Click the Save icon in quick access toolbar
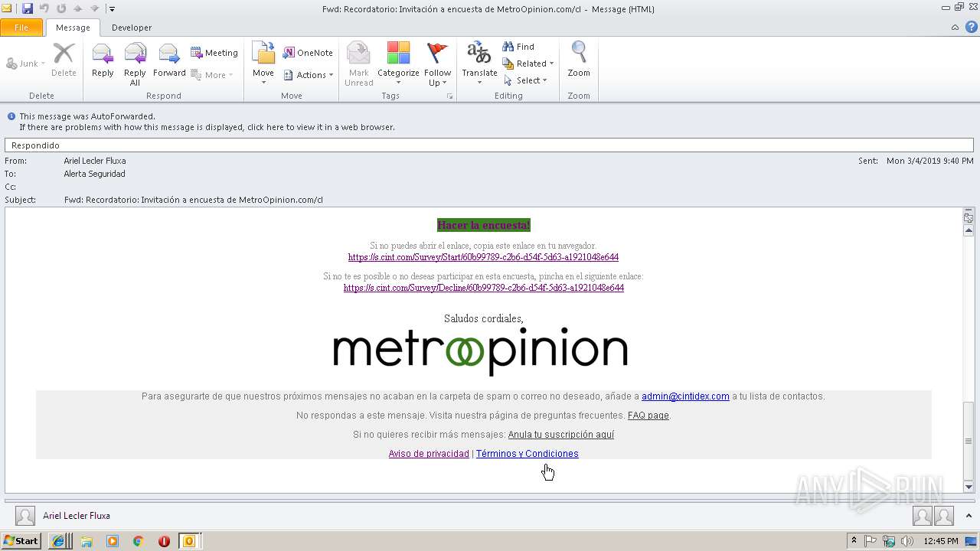Viewport: 980px width, 551px height. coord(28,8)
